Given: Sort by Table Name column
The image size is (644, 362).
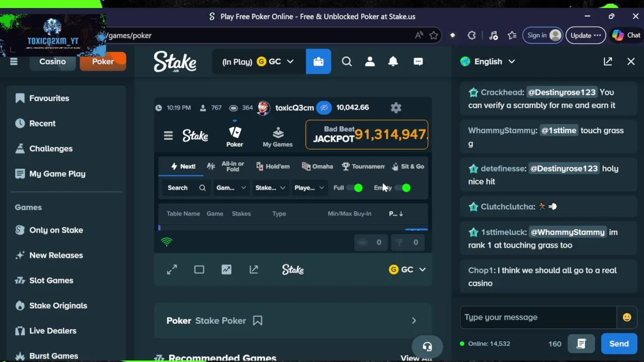Looking at the screenshot, I should pyautogui.click(x=183, y=214).
